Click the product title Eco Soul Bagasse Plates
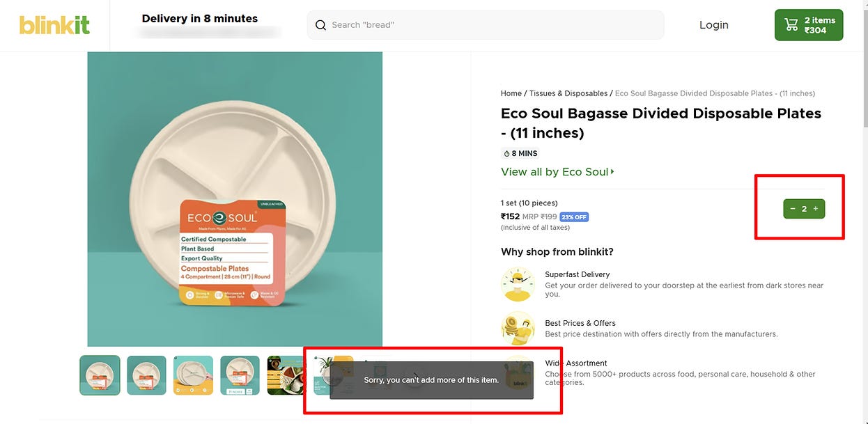 [661, 123]
